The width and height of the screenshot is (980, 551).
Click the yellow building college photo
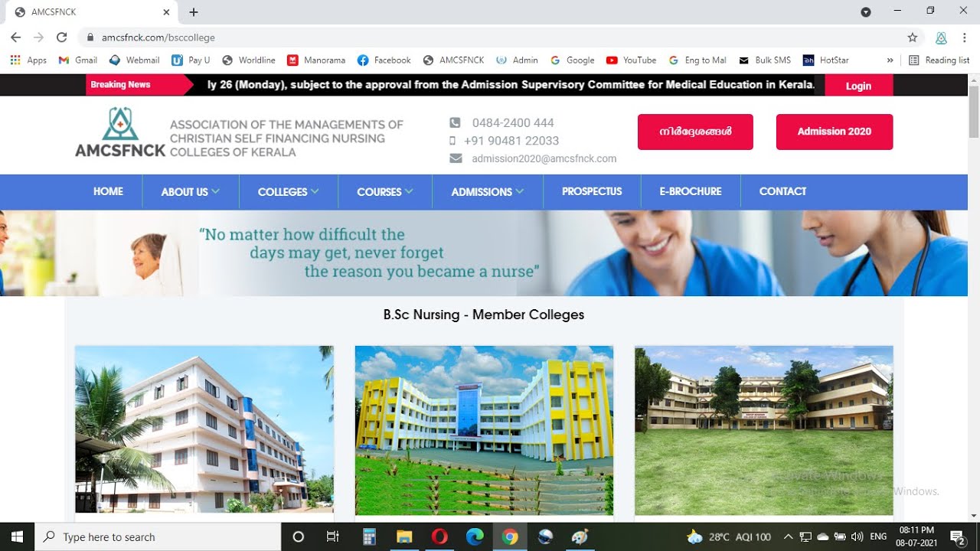[484, 430]
